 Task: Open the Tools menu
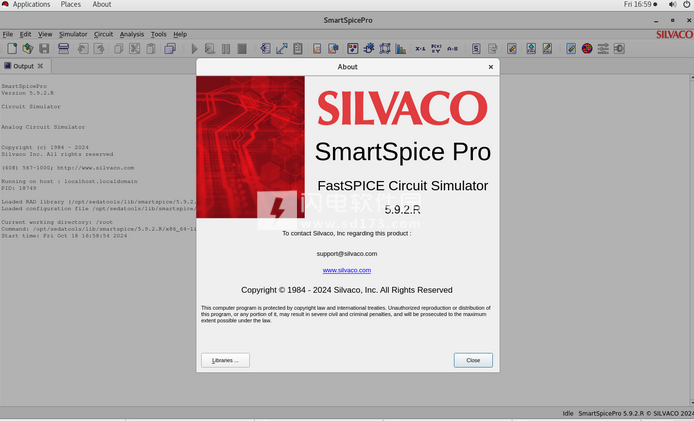click(158, 34)
